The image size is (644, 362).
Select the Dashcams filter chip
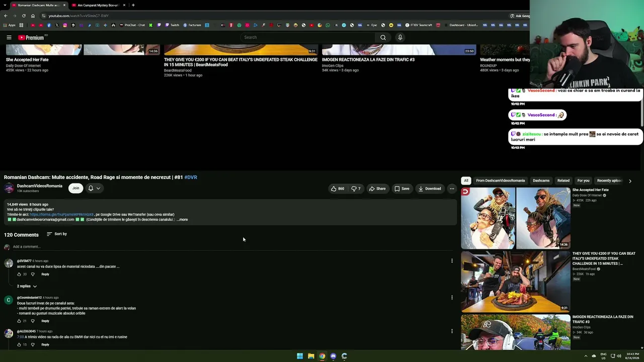[541, 180]
